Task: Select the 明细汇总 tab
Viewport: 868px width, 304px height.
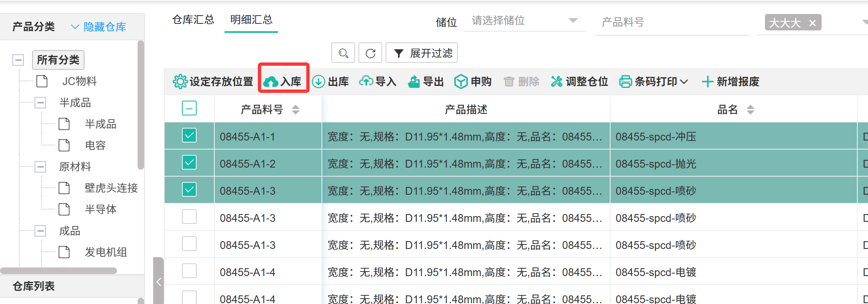Action: tap(251, 20)
